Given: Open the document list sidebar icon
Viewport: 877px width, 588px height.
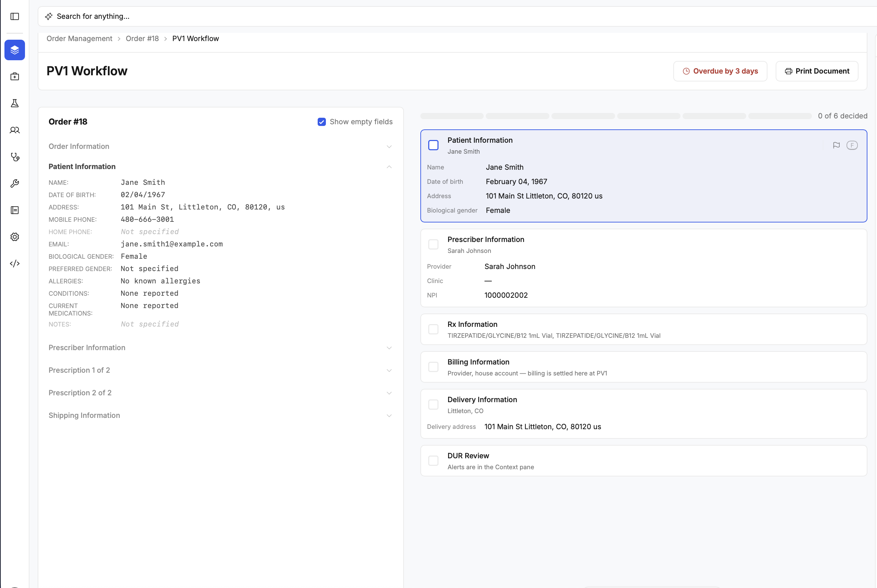Looking at the screenshot, I should 15,210.
